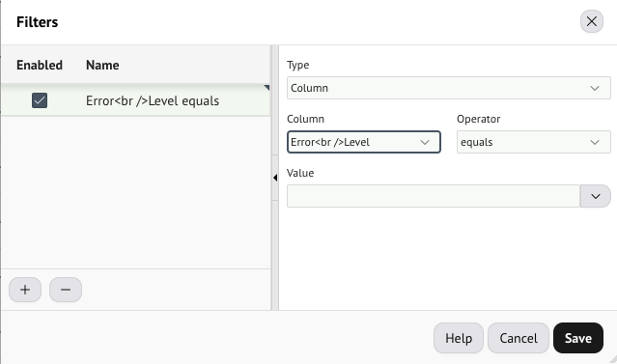Add a new filter with plus button

click(x=25, y=290)
